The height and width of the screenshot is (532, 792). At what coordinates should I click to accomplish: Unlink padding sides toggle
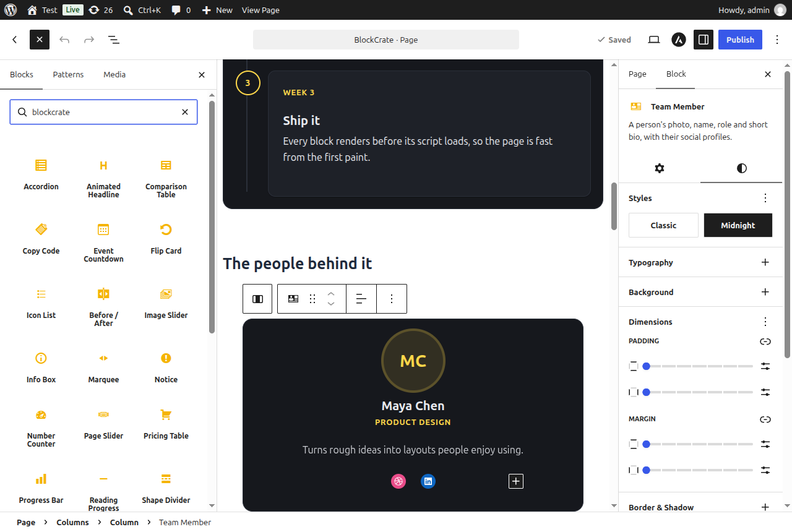tap(765, 341)
